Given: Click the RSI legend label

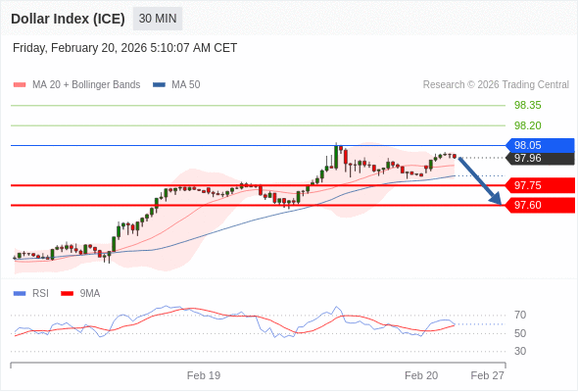Looking at the screenshot, I should [40, 294].
